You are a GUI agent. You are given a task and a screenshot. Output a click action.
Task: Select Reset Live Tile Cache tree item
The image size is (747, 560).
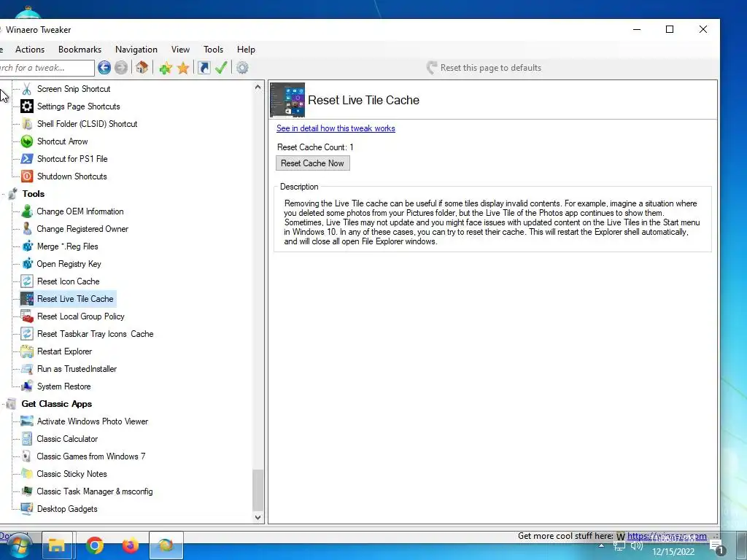[x=75, y=299]
